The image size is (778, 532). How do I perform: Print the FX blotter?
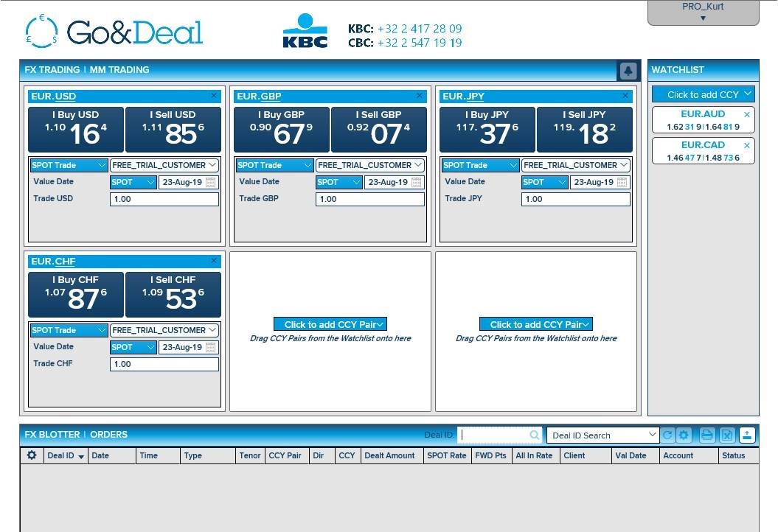(x=707, y=435)
